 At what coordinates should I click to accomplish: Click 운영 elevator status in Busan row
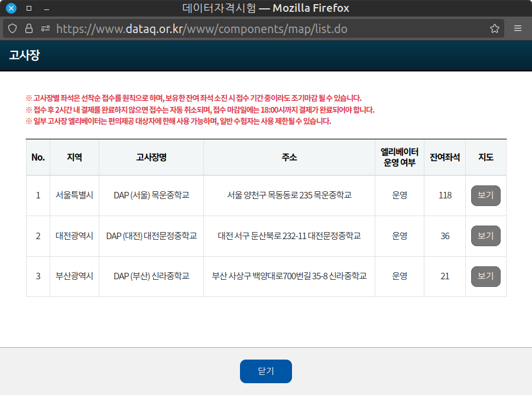[400, 276]
